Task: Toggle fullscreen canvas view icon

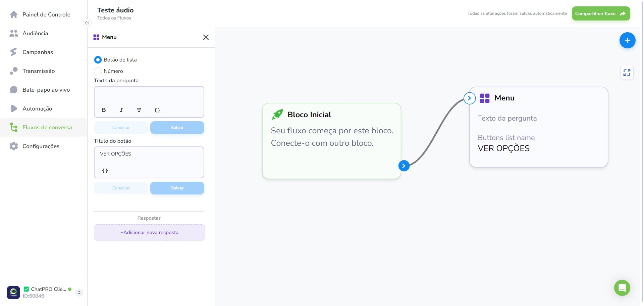Action: pos(627,73)
